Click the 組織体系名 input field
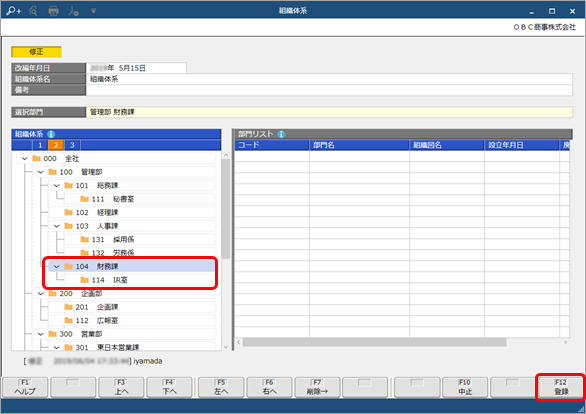The height and width of the screenshot is (414, 586). (x=329, y=79)
